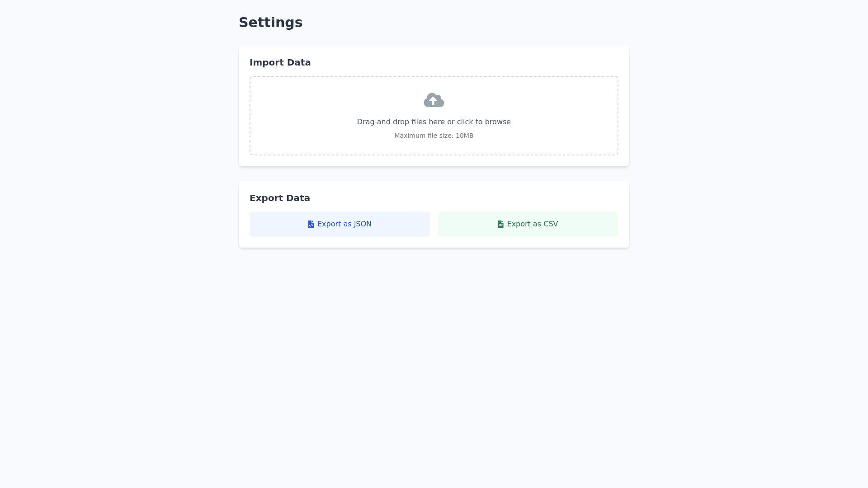Click the 'Drag and drop files here' text
868x488 pixels.
coord(400,122)
